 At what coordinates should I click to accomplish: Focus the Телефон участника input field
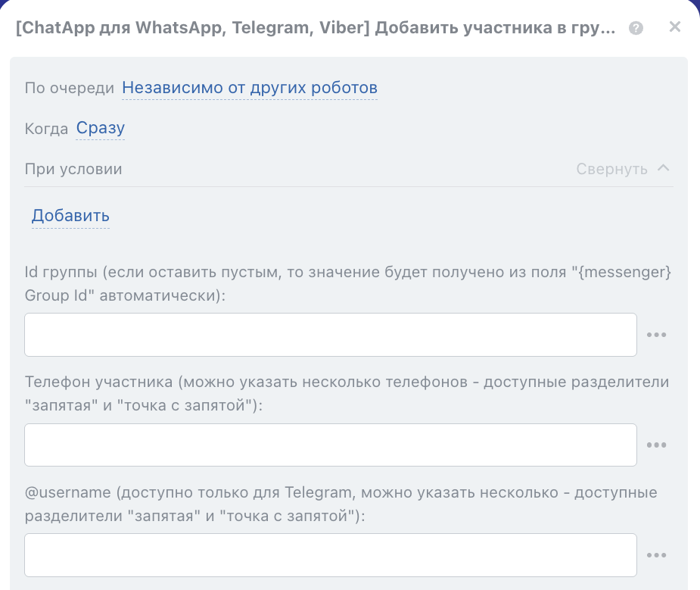pos(331,445)
